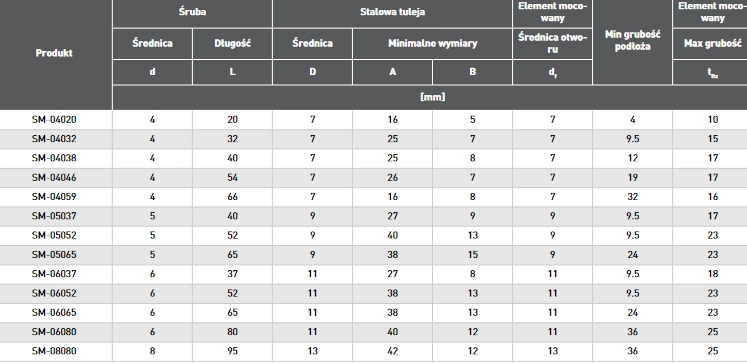The height and width of the screenshot is (363, 747).
Task: Select the SM-05052 row label
Action: pyautogui.click(x=54, y=235)
